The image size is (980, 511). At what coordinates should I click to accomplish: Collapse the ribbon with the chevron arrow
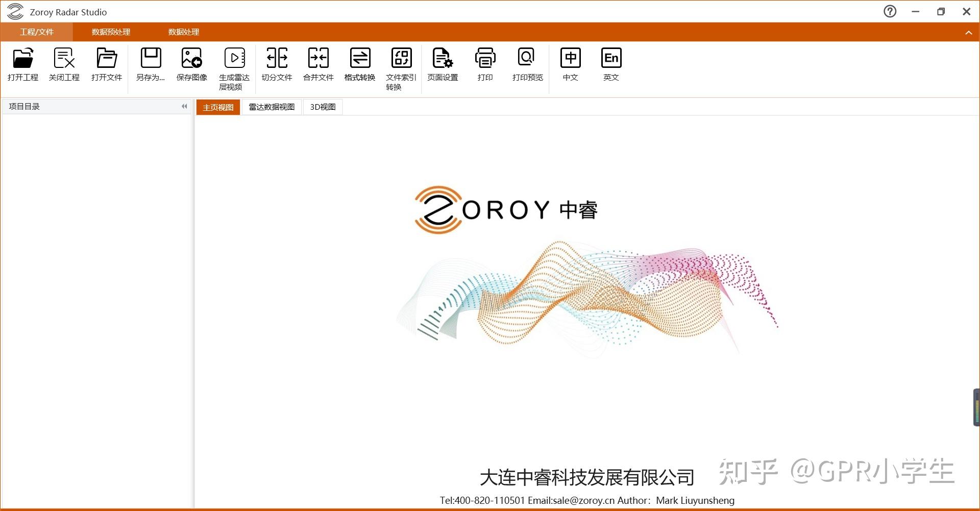click(968, 32)
